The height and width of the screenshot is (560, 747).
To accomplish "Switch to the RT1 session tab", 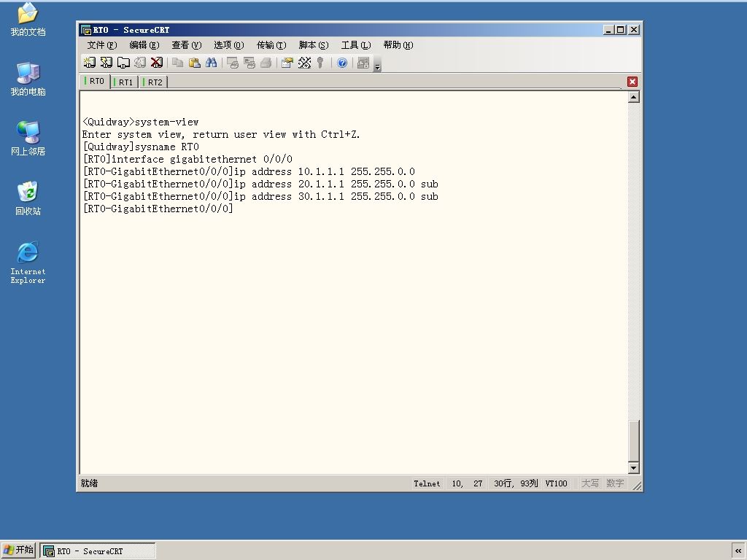I will 124,82.
